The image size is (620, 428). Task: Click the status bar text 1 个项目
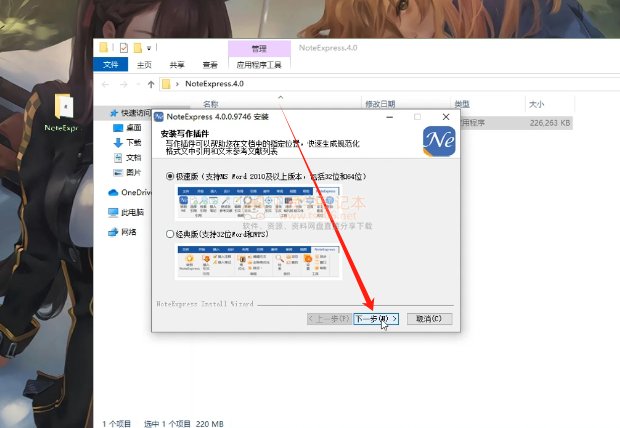tap(116, 424)
